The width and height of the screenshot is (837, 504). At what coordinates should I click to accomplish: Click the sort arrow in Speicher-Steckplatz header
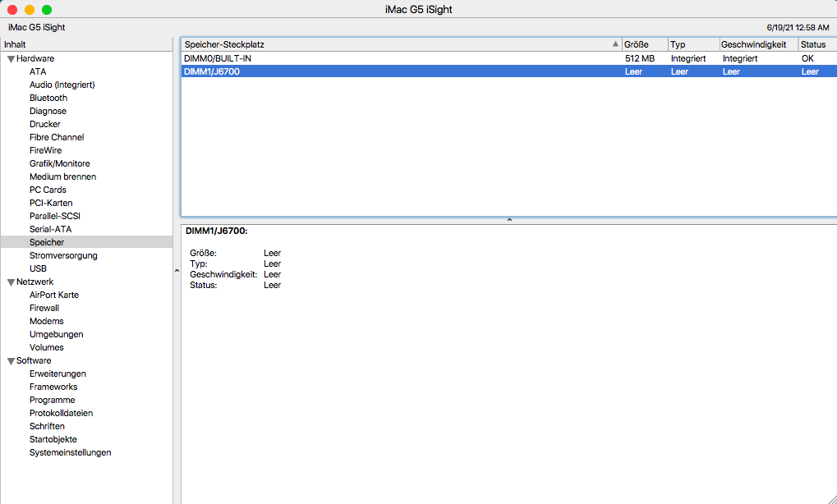pyautogui.click(x=615, y=44)
